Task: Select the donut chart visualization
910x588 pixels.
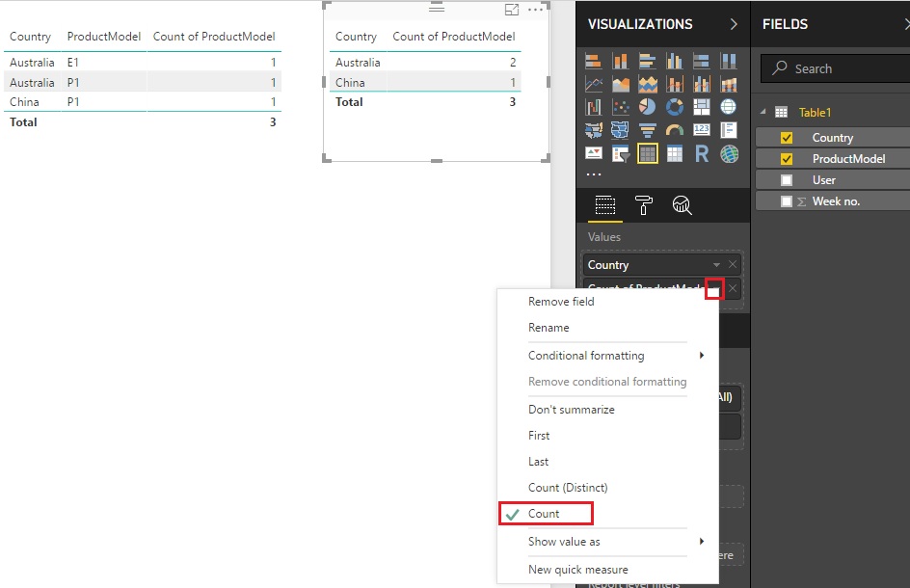Action: point(675,107)
